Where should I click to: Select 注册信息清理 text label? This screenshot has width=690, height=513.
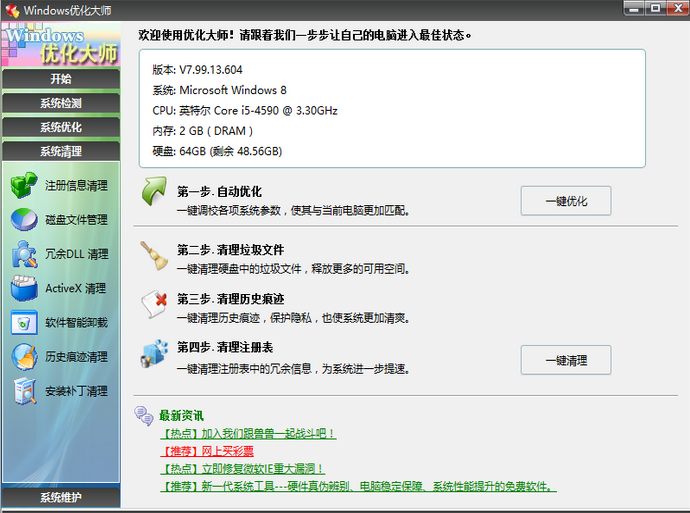click(x=76, y=186)
